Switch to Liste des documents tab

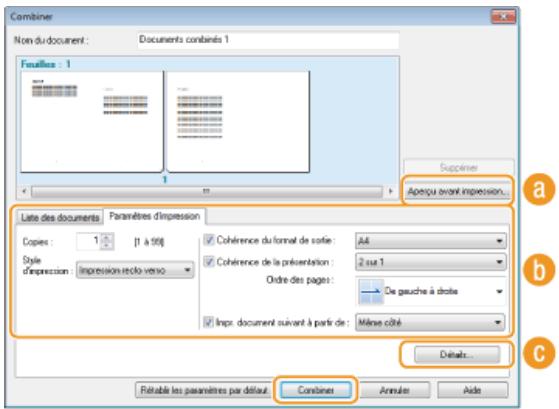point(60,217)
